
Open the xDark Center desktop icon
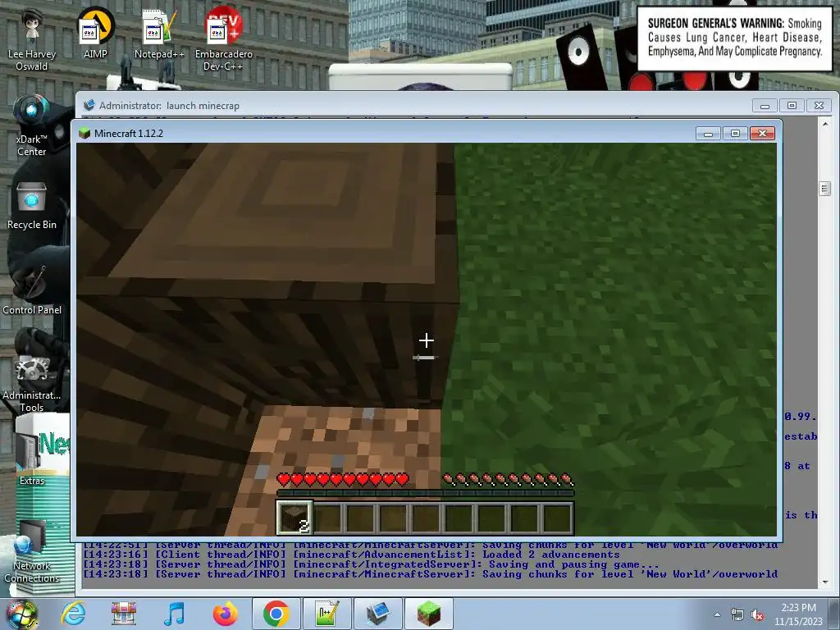tap(32, 126)
